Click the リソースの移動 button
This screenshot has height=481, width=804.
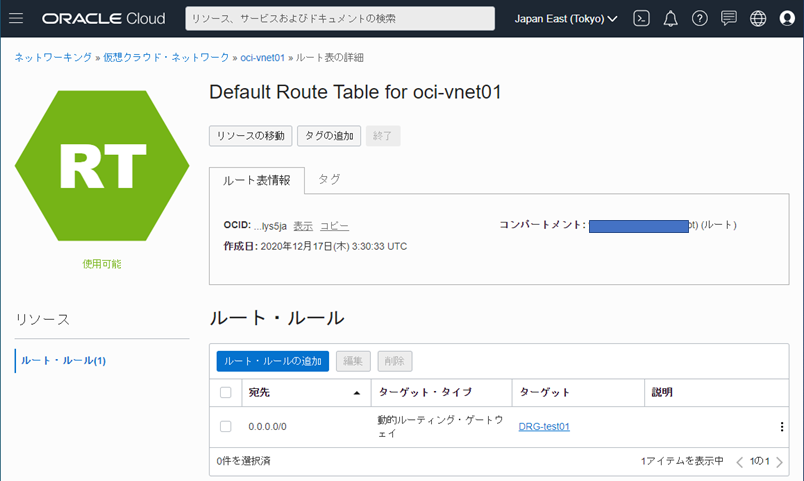click(x=250, y=136)
